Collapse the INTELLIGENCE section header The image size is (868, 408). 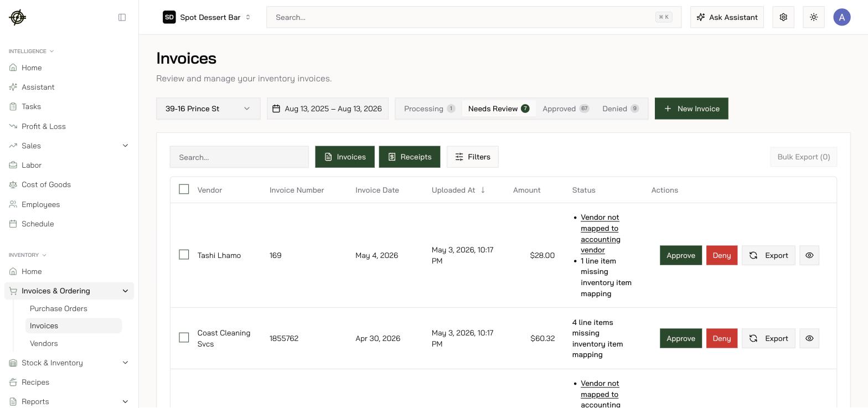(x=32, y=51)
